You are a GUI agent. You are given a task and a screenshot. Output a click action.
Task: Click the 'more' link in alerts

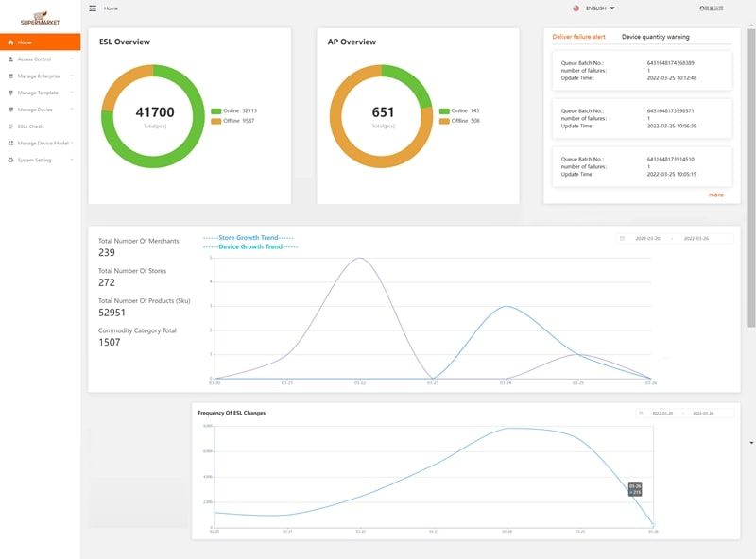[x=715, y=195]
